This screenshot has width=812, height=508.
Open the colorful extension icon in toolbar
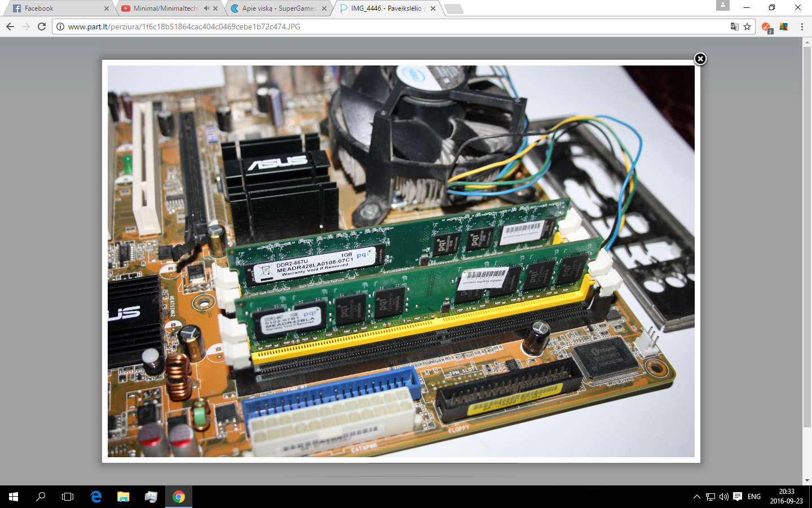(x=784, y=27)
